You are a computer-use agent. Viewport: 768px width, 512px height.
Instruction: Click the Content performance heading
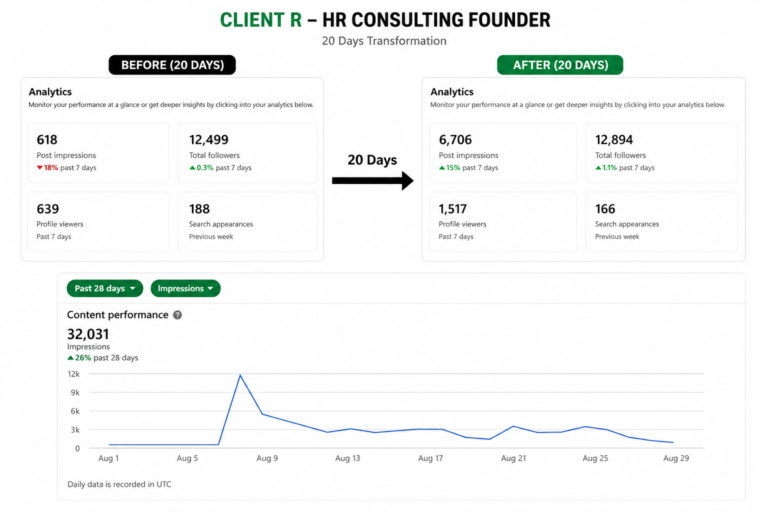click(x=118, y=315)
